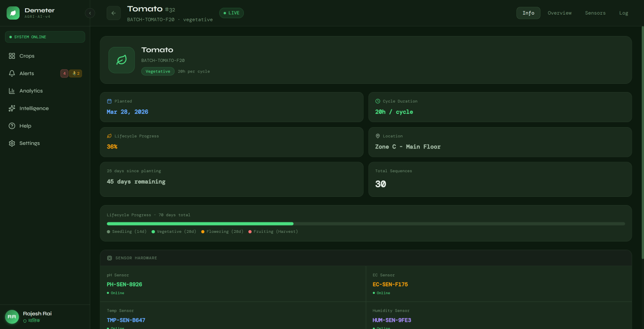644x329 pixels.
Task: Click the pin icon beside Location
Action: [x=378, y=136]
